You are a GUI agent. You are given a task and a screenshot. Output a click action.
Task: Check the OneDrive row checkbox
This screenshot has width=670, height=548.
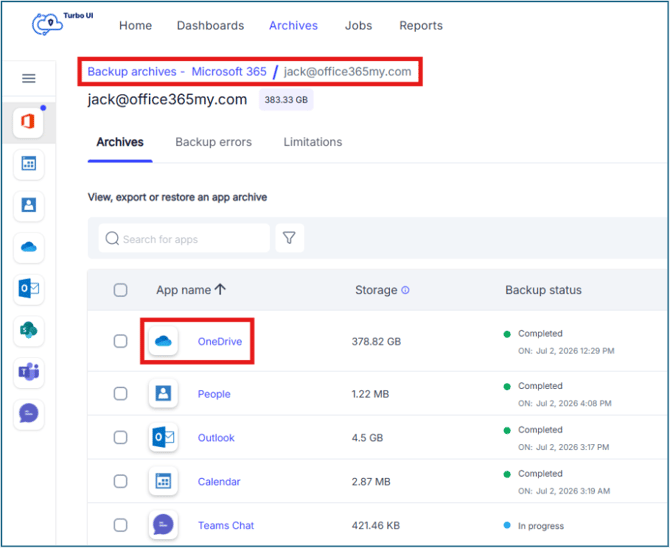[120, 341]
